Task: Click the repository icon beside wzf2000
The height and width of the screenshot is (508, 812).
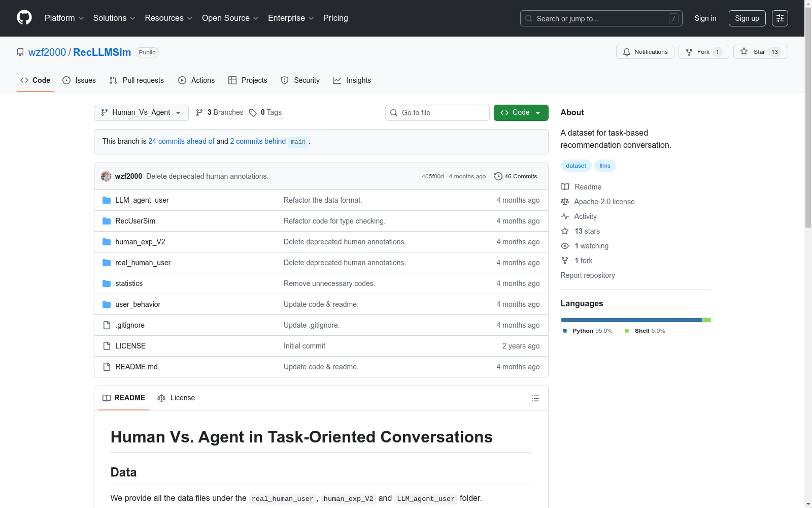Action: pos(20,52)
